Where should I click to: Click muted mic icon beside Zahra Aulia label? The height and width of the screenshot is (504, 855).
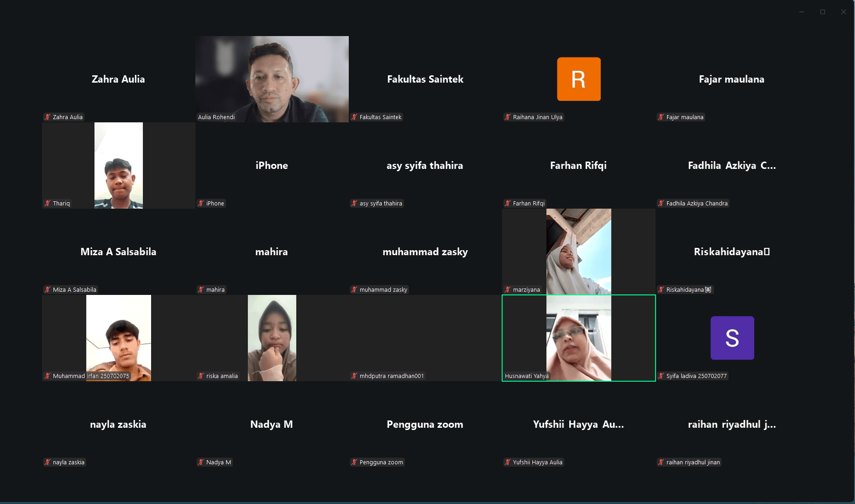pyautogui.click(x=47, y=117)
